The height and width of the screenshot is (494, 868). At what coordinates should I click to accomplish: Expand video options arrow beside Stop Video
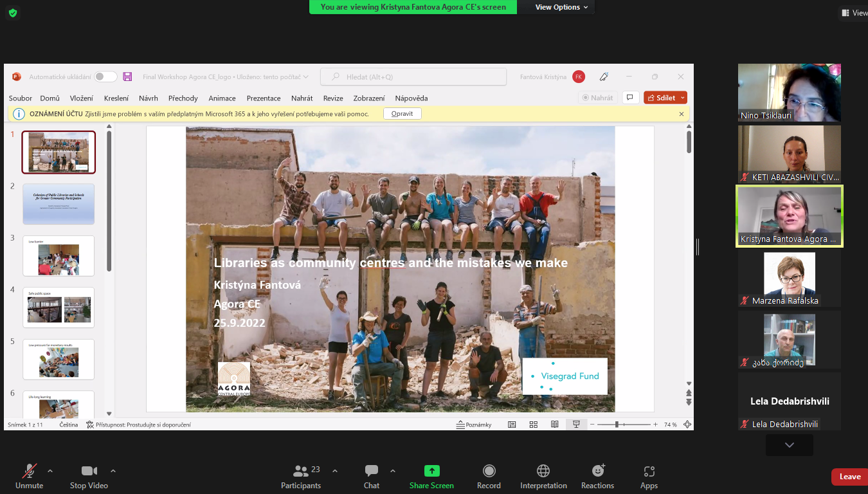point(113,471)
